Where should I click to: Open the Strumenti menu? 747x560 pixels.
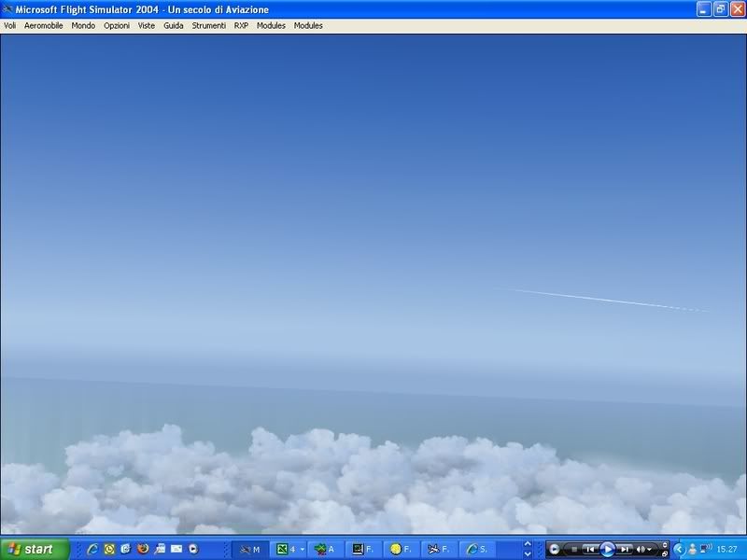(x=208, y=26)
